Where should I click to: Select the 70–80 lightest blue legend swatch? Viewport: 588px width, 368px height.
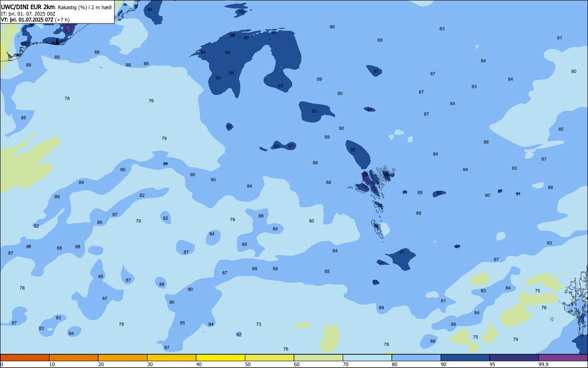coord(367,357)
